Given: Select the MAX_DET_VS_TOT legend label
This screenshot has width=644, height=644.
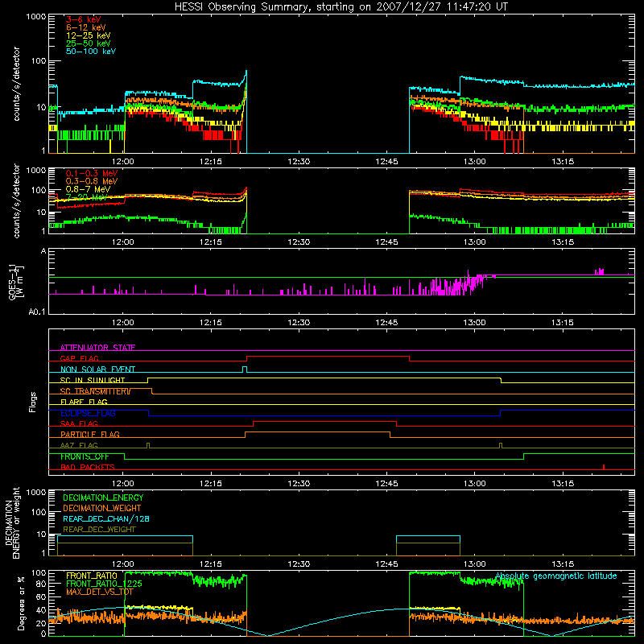Looking at the screenshot, I should click(x=100, y=592).
